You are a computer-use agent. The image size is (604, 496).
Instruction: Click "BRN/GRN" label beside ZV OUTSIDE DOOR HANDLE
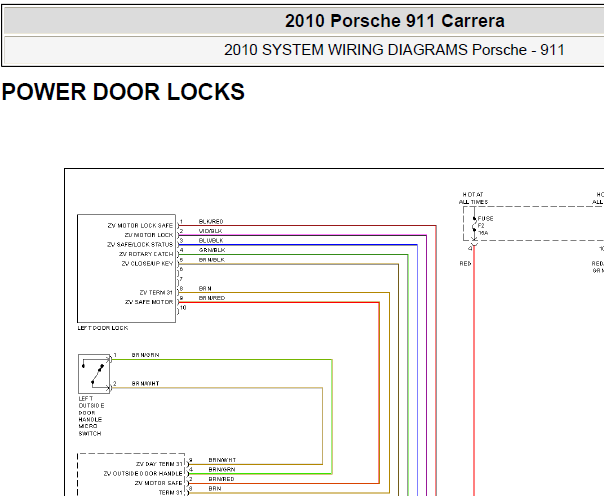tap(222, 470)
